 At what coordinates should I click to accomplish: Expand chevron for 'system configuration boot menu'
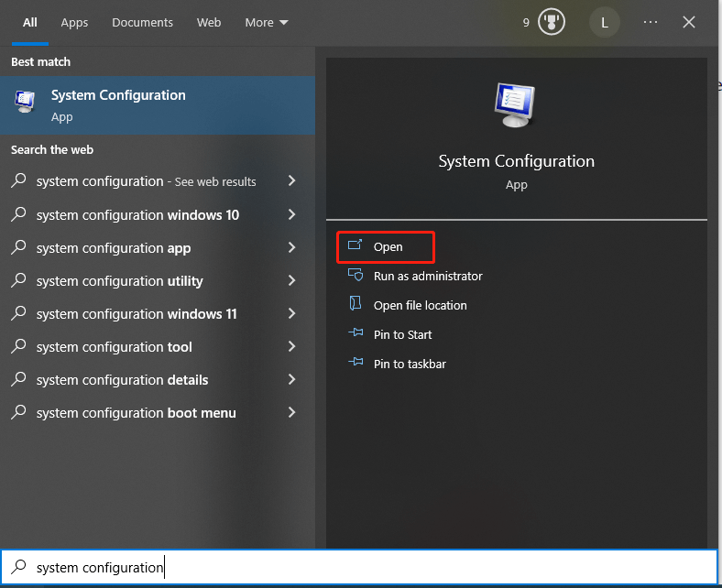[x=291, y=412]
